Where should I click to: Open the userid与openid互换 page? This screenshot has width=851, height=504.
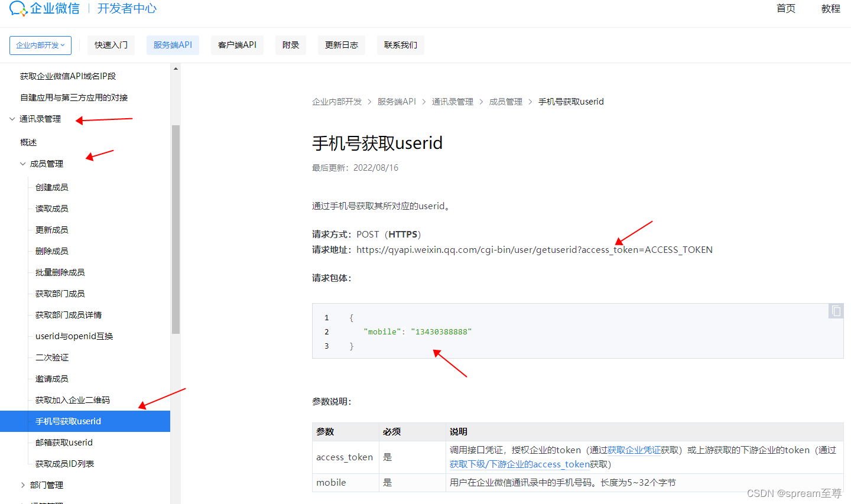point(74,336)
